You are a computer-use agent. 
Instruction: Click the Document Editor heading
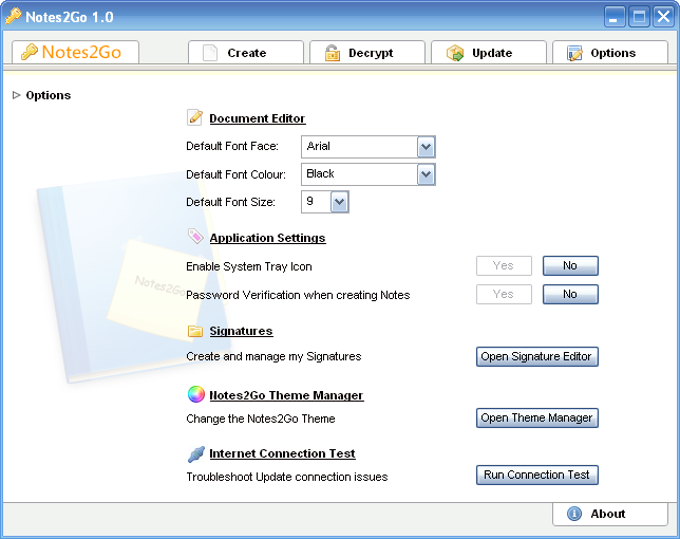point(257,118)
